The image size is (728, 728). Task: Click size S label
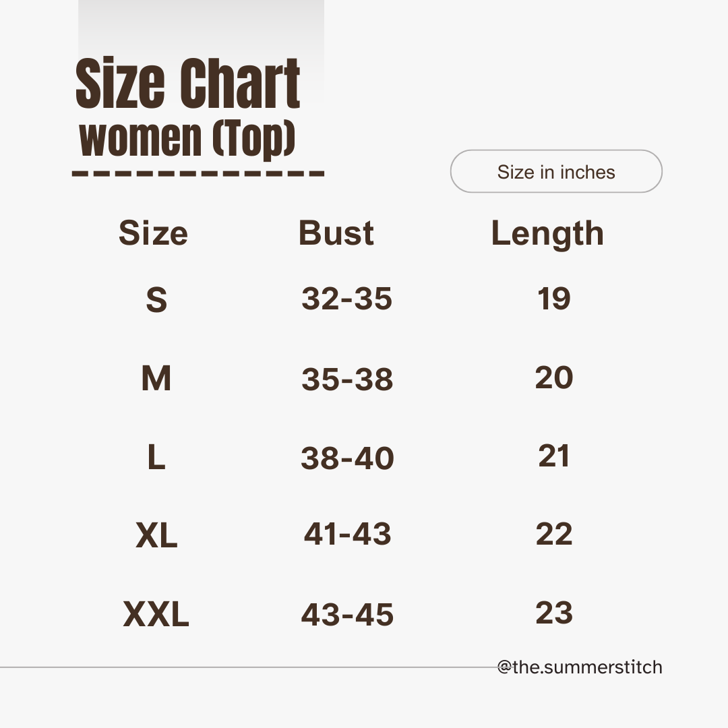click(x=156, y=299)
